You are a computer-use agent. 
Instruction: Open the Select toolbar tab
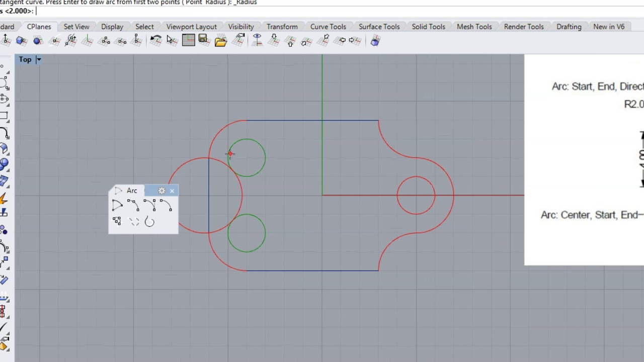(144, 27)
